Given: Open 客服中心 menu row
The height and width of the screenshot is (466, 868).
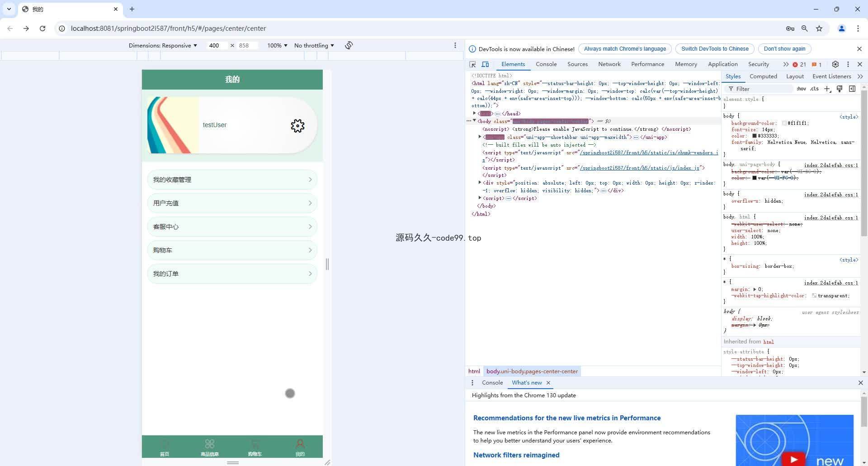Looking at the screenshot, I should pyautogui.click(x=232, y=227).
